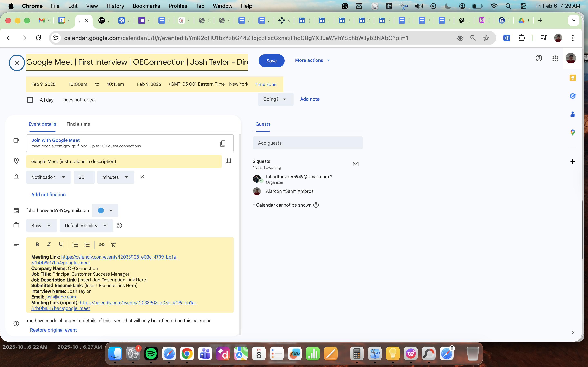The width and height of the screenshot is (588, 367).
Task: Insert a numbered list in the description
Action: (x=75, y=245)
